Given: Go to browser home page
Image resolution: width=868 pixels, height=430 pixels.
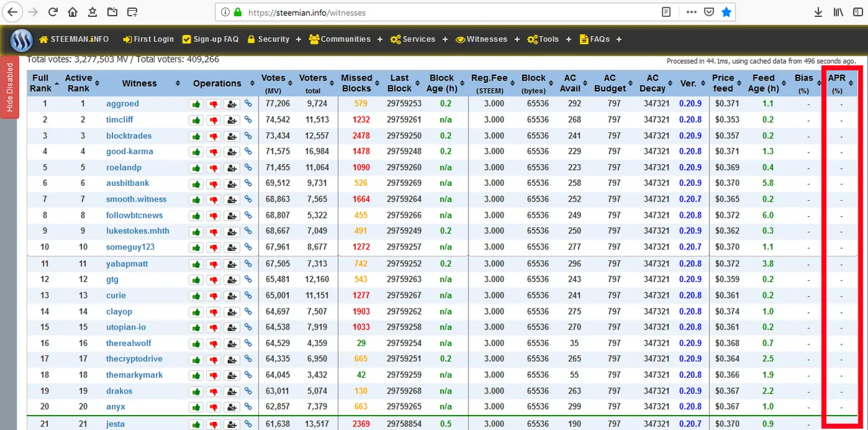Looking at the screenshot, I should click(73, 12).
